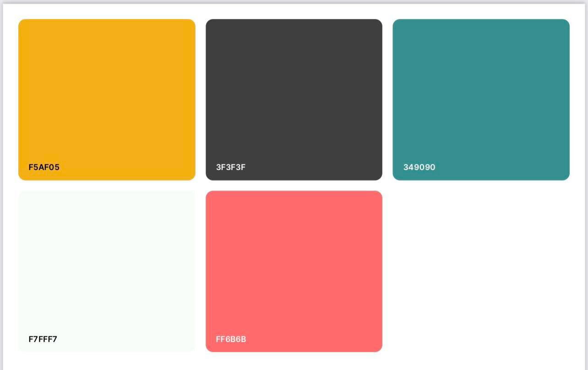Select the yellow F5AF05 color swatch
Screen dimensions: 588x370
107,100
